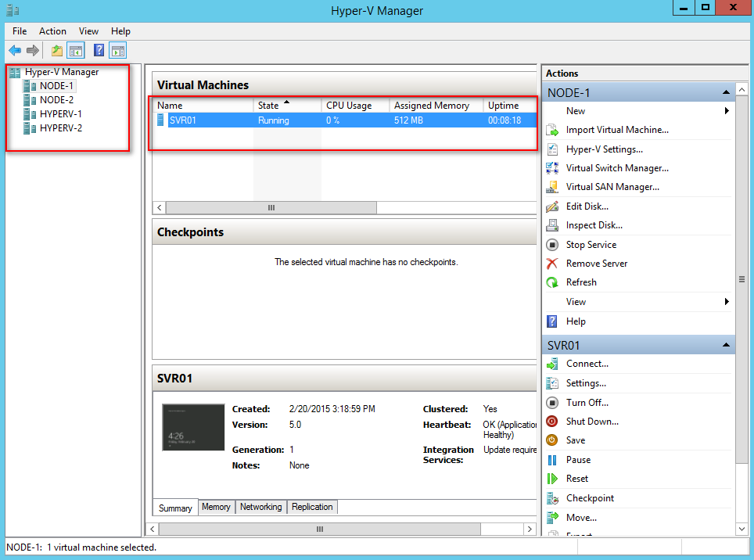Click the Uptime column header
The width and height of the screenshot is (754, 560).
point(510,106)
